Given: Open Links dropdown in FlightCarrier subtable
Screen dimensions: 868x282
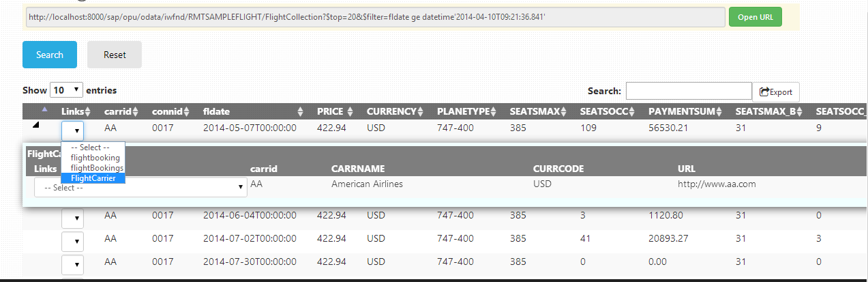Looking at the screenshot, I should tap(140, 187).
